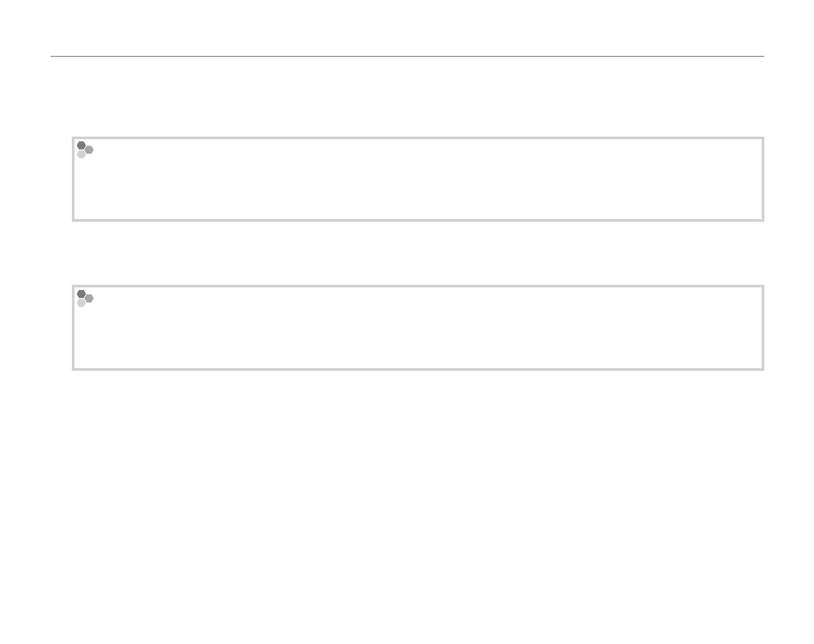Viewport: 814px width, 644px height.
Task: Select the darkest hexagon in the lower box icon
Action: [x=81, y=294]
